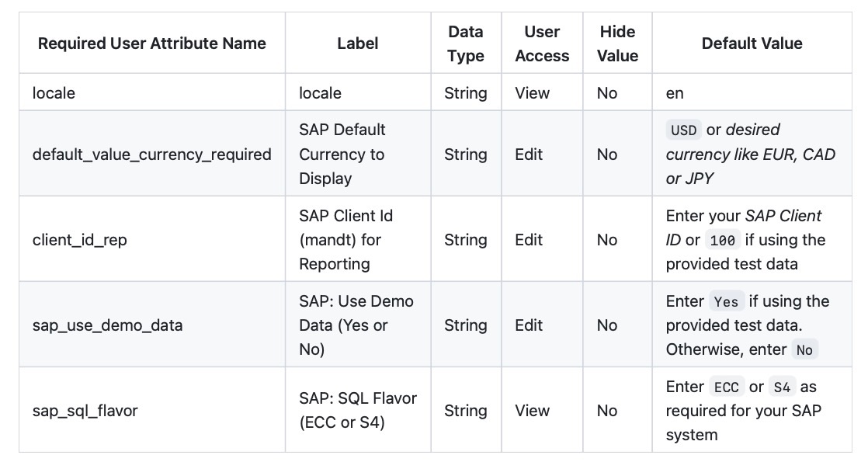Select the default_value_currency_required cell

pos(151,154)
